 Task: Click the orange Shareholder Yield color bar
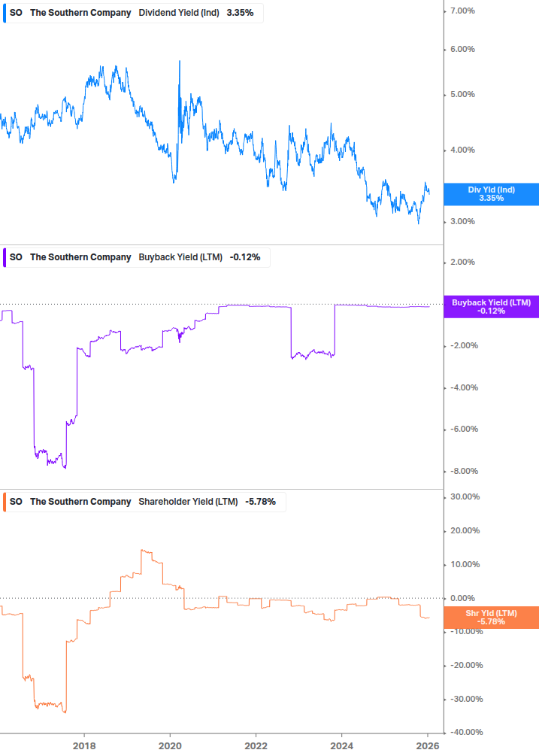coord(4,502)
